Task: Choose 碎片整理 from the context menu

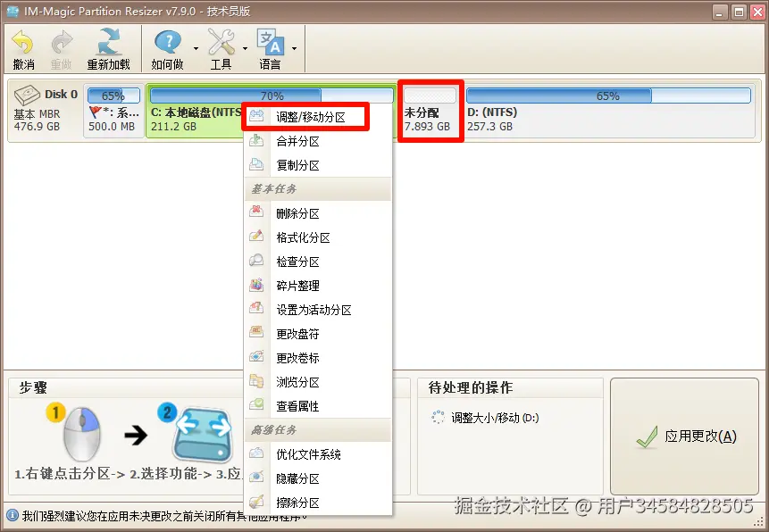Action: (318, 286)
